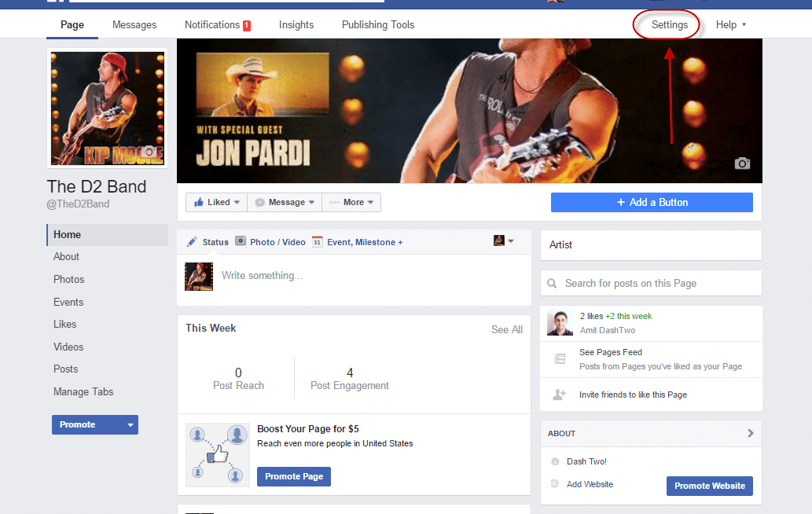Click camera icon on profile picture

(149, 152)
